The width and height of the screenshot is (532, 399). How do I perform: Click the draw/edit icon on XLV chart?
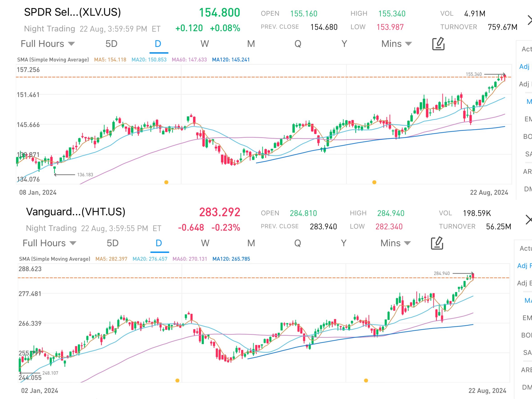click(438, 44)
